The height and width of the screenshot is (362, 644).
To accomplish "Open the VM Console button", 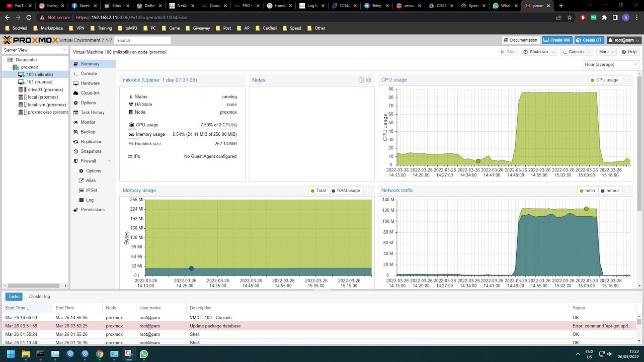I will pyautogui.click(x=573, y=52).
